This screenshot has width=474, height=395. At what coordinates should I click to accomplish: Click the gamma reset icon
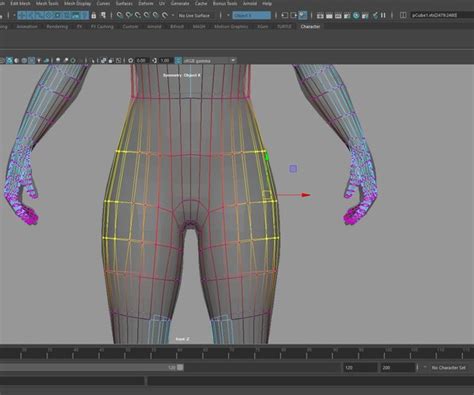(x=155, y=60)
